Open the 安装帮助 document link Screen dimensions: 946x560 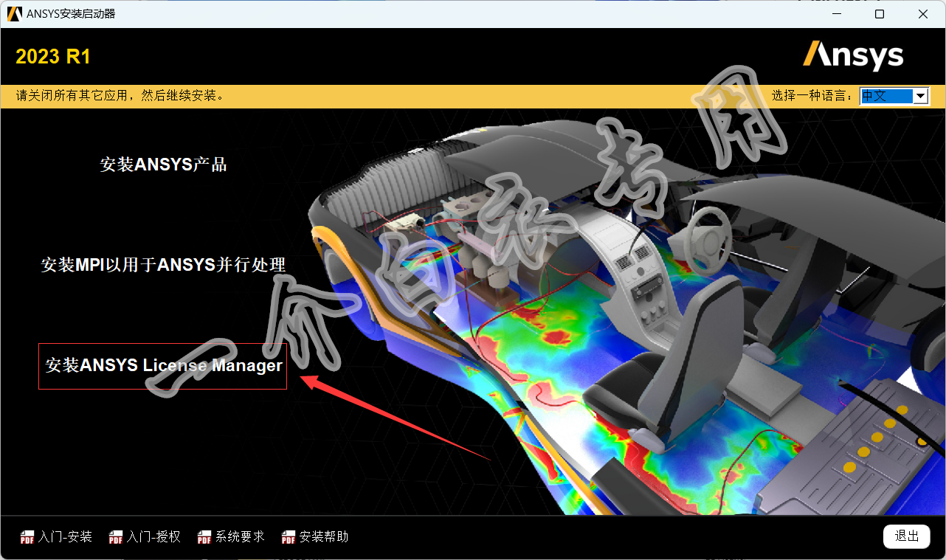tap(323, 537)
